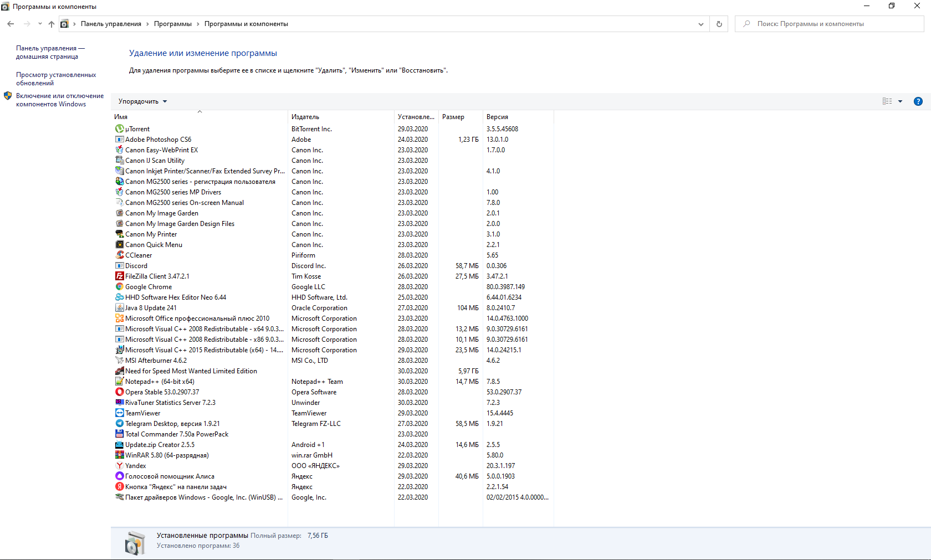The height and width of the screenshot is (560, 931).
Task: Click the Notepad++ icon
Action: click(119, 382)
